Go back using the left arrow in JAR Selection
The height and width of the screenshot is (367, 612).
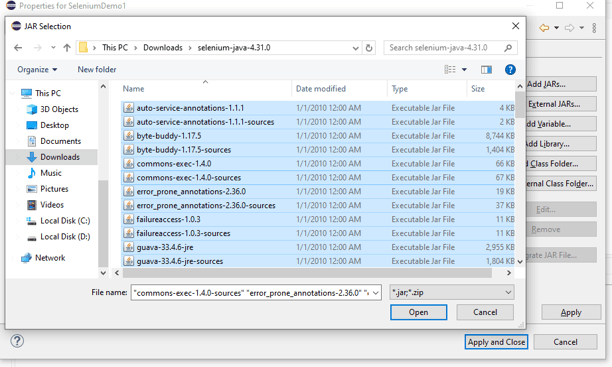18,48
